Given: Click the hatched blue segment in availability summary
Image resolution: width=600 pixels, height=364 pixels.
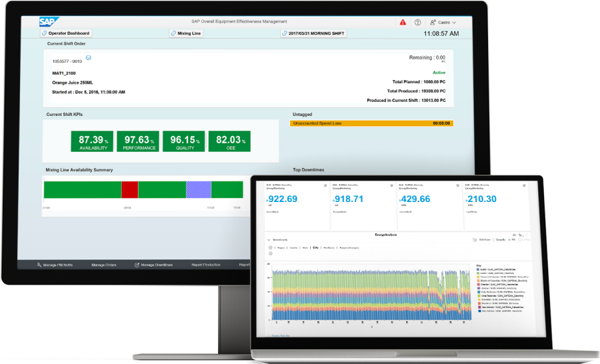Looking at the screenshot, I should click(x=199, y=189).
